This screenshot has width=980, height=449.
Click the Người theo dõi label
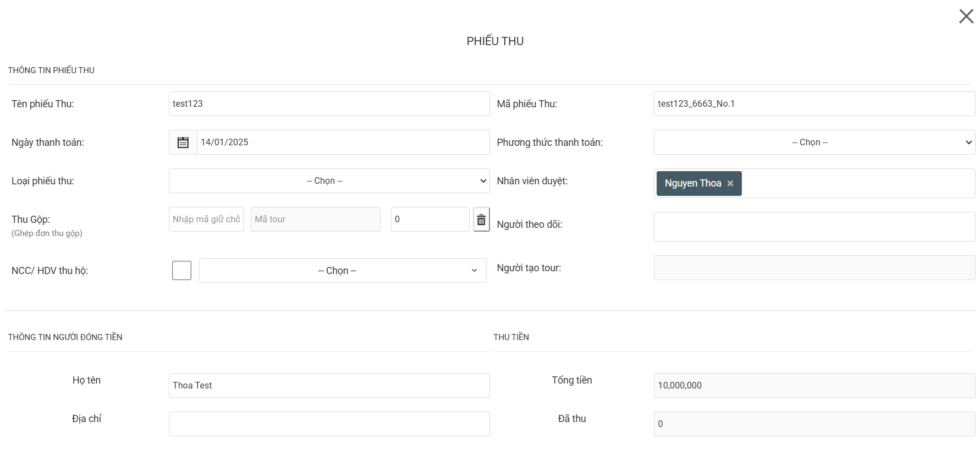click(x=530, y=225)
